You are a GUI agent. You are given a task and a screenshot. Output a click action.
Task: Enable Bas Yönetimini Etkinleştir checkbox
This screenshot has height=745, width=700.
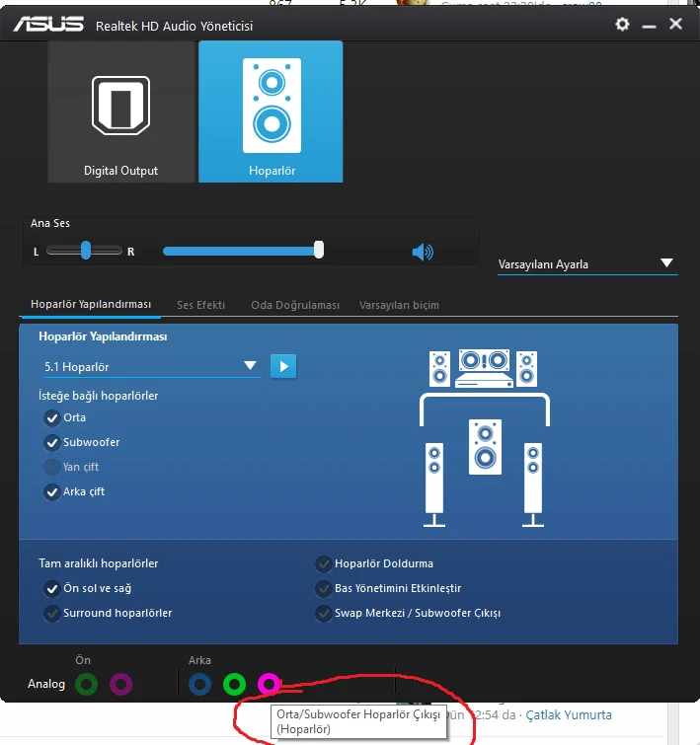pos(324,589)
